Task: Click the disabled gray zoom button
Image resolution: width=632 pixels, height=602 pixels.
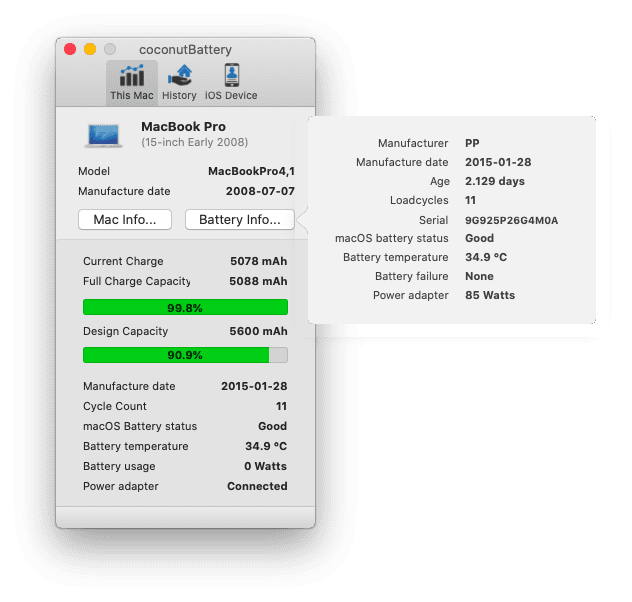Action: [x=110, y=49]
